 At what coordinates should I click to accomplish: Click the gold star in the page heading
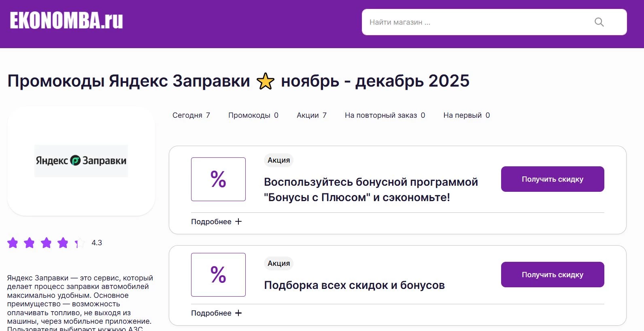coord(266,81)
